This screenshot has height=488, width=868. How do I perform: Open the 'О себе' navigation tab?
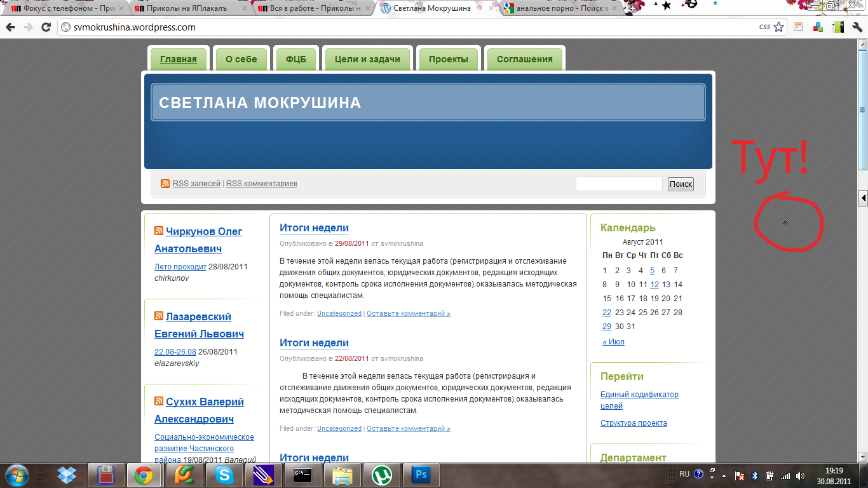[x=241, y=59]
